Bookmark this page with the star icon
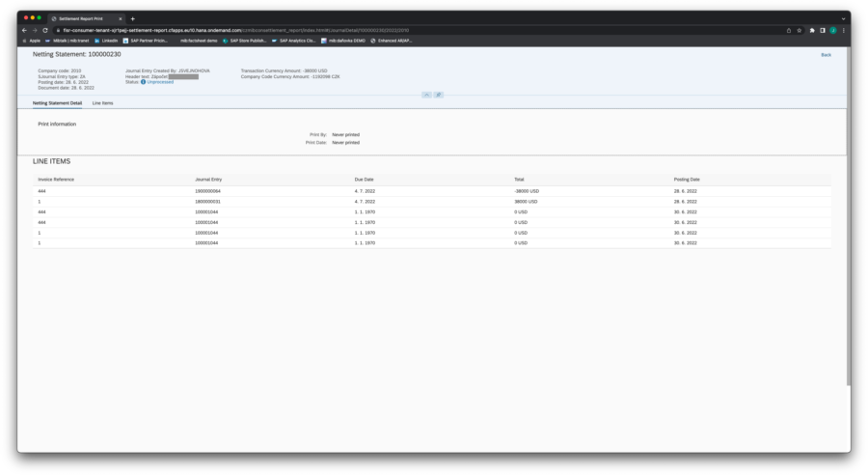The image size is (868, 475). tap(799, 30)
